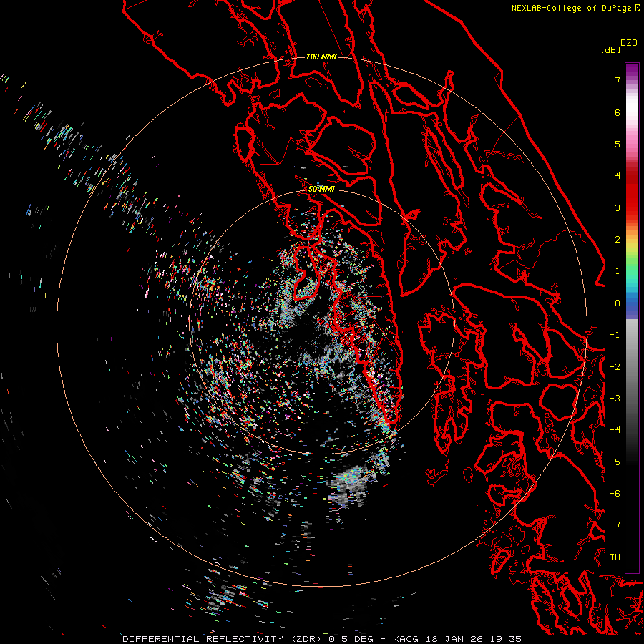Click the 50 NMI range ring label
This screenshot has width=644, height=644.
click(321, 189)
